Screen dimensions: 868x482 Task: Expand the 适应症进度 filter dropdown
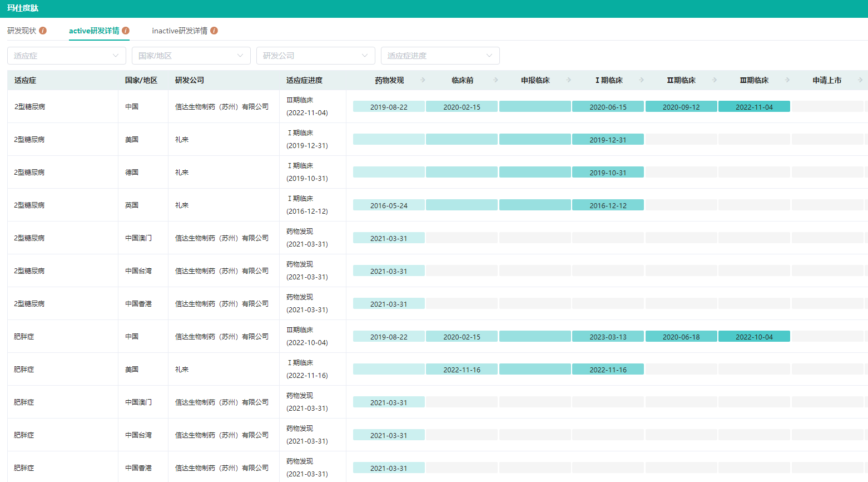tap(440, 56)
